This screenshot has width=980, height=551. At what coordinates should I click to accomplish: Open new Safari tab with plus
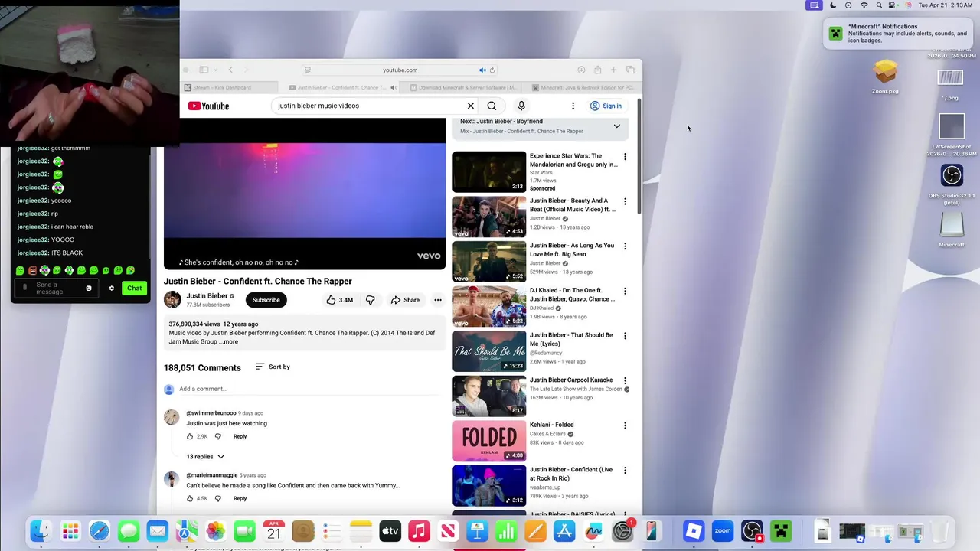tap(613, 70)
